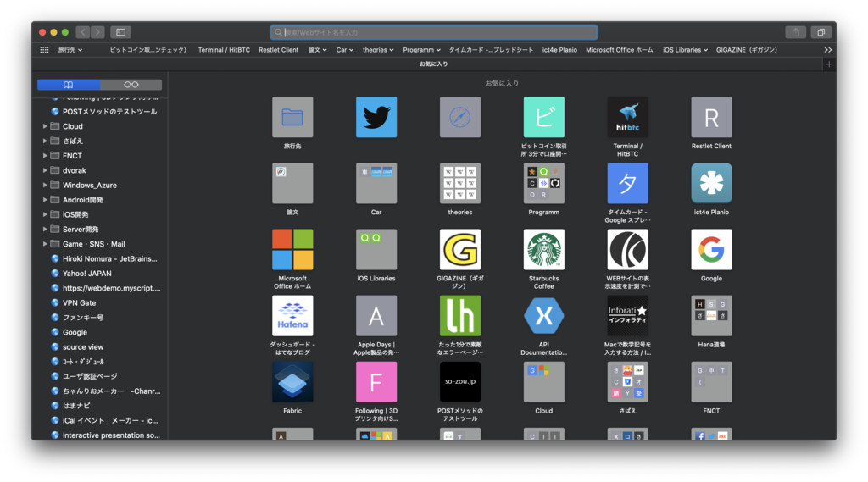Open the ビットコイン取引所 favorite tile
The image size is (868, 482).
click(x=543, y=117)
